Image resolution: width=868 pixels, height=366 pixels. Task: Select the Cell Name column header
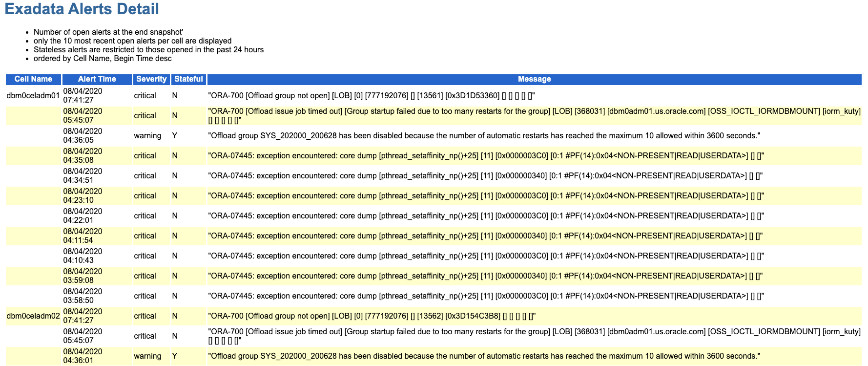(33, 79)
